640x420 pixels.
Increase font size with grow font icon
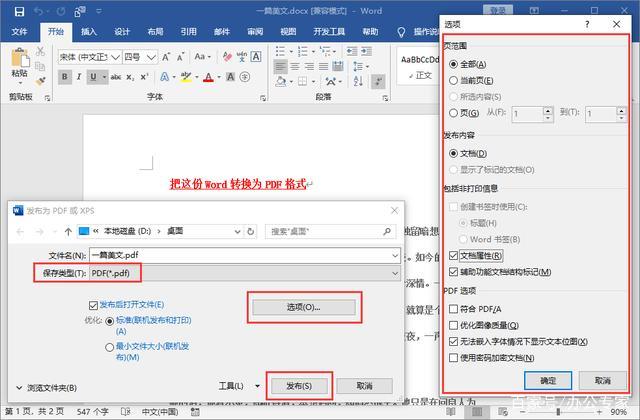click(x=166, y=57)
